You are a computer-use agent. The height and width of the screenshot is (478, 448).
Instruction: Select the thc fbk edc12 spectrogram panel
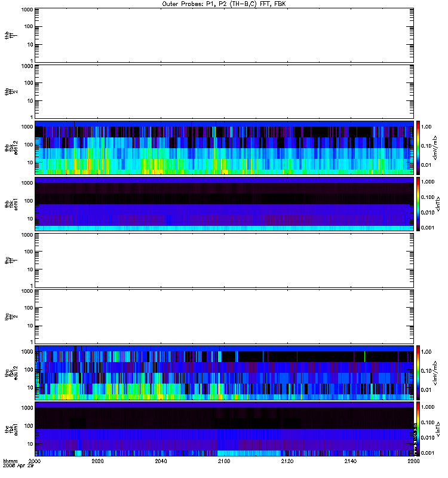click(x=224, y=373)
